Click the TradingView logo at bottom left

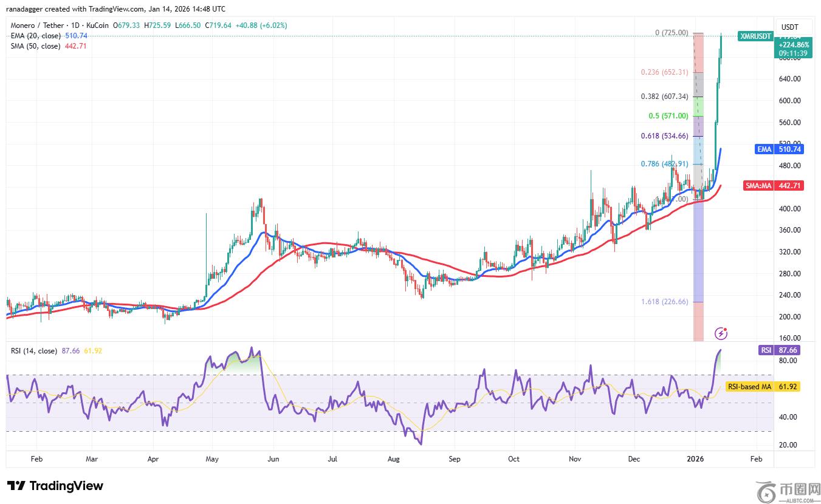[55, 486]
